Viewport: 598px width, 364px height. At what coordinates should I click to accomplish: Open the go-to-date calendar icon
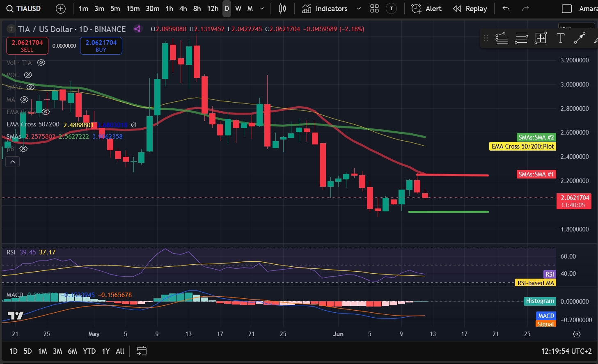[x=142, y=351]
